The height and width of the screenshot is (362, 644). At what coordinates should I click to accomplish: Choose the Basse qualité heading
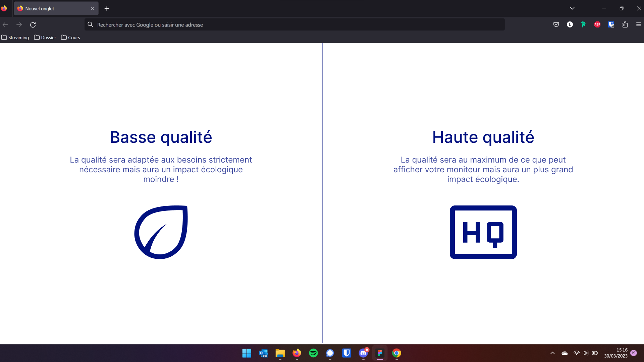pos(161,137)
